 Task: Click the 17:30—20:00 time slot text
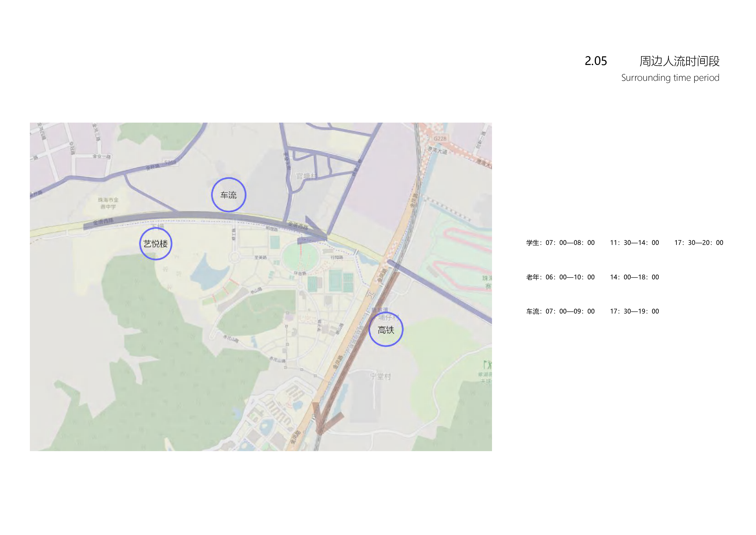[x=698, y=243]
